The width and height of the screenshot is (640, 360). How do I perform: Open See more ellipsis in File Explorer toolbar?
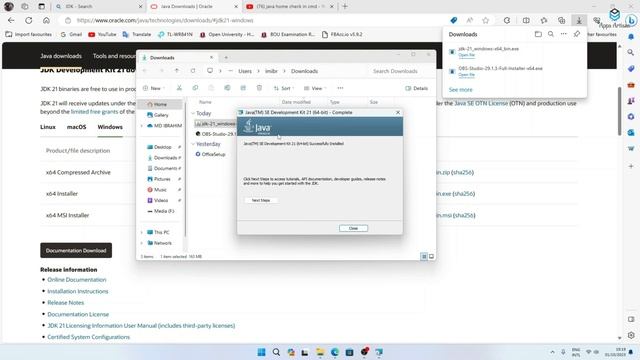[x=340, y=88]
